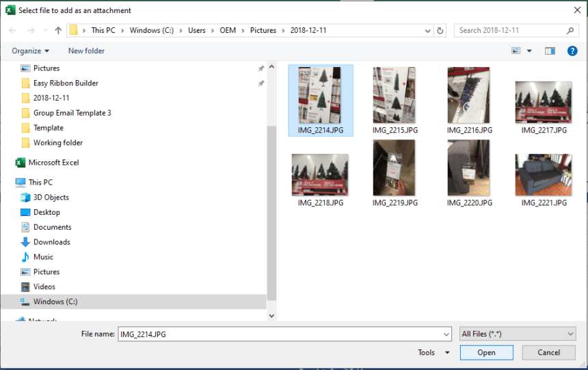This screenshot has width=588, height=370.
Task: Click the Open button
Action: click(486, 353)
